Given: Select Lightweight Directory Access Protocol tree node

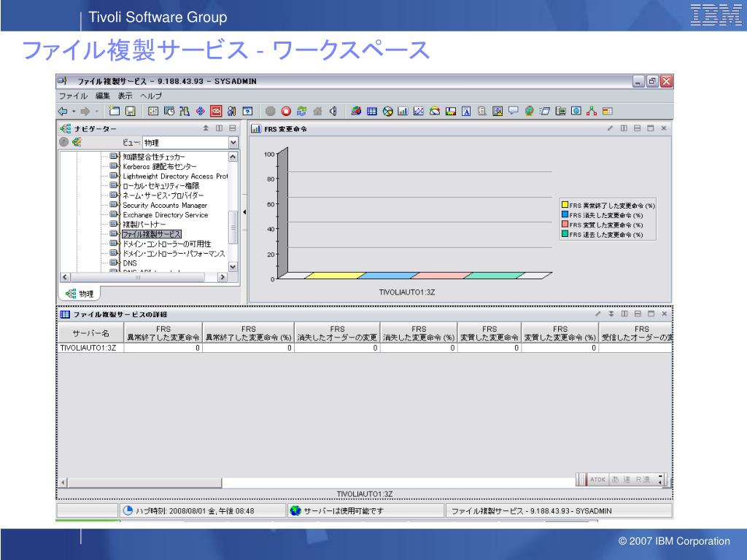Looking at the screenshot, I should [175, 176].
